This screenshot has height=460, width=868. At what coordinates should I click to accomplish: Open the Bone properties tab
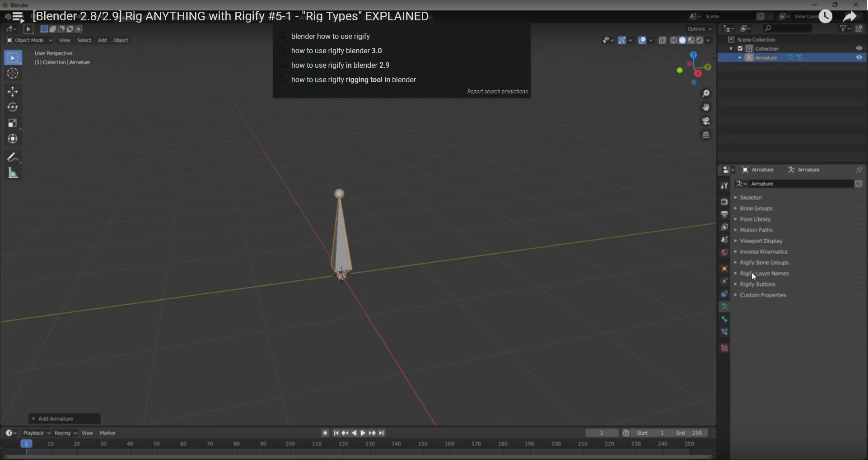[x=724, y=319]
